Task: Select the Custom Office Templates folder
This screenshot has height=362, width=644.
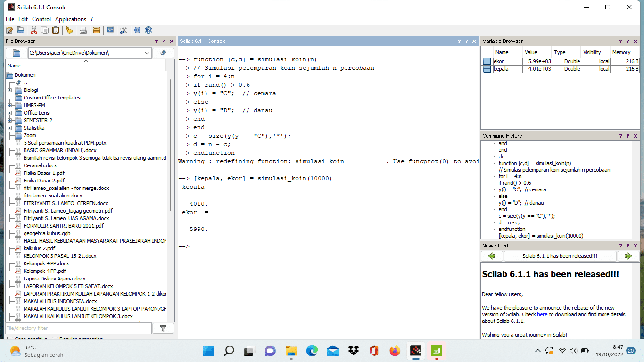Action: click(52, 98)
